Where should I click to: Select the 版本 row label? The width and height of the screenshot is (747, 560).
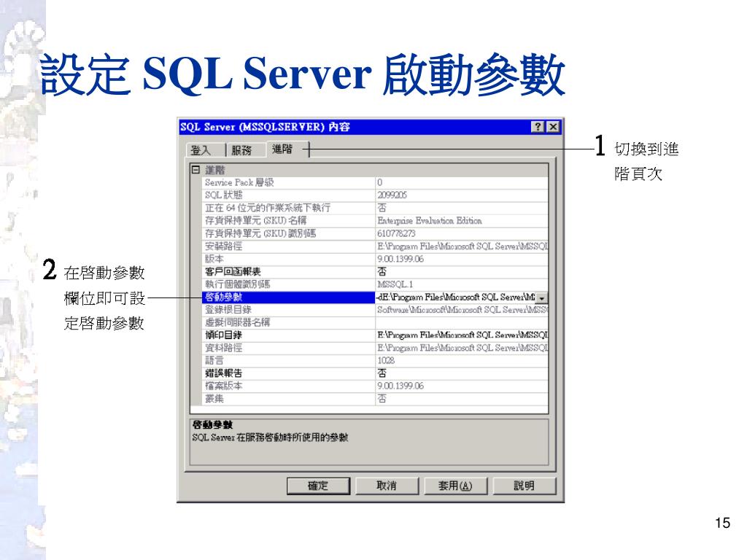pyautogui.click(x=214, y=259)
